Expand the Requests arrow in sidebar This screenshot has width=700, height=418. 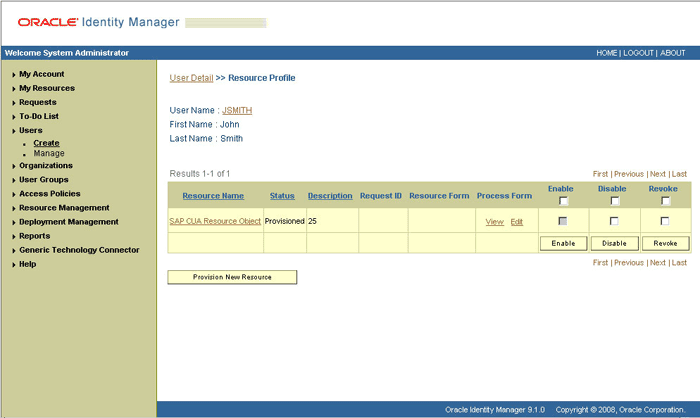pos(14,103)
